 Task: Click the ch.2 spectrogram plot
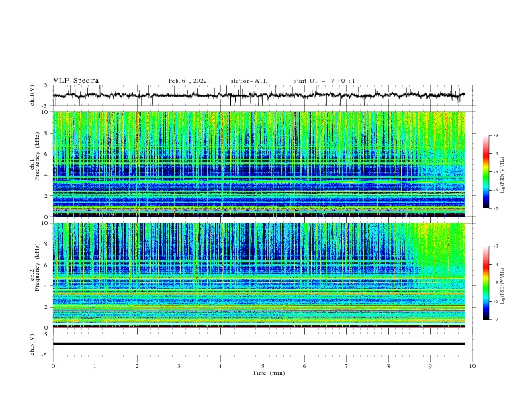(259, 275)
